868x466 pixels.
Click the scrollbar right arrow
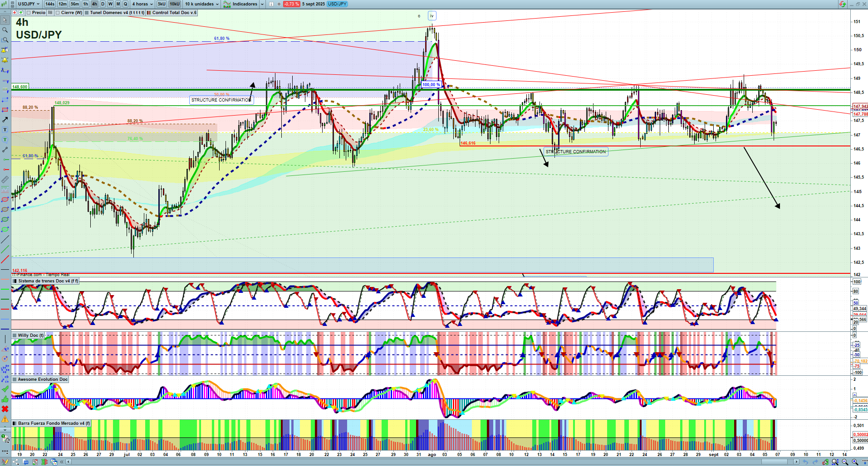(796, 462)
